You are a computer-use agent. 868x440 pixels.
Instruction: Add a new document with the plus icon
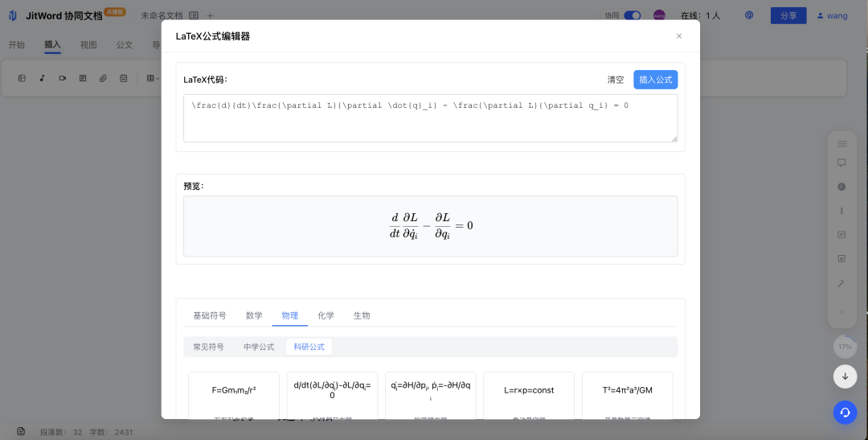click(x=210, y=15)
